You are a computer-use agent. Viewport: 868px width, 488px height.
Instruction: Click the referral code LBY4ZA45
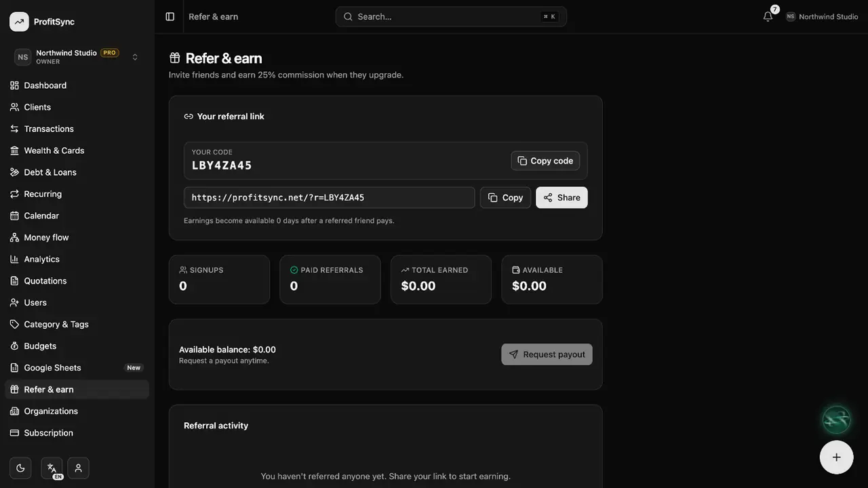[222, 165]
